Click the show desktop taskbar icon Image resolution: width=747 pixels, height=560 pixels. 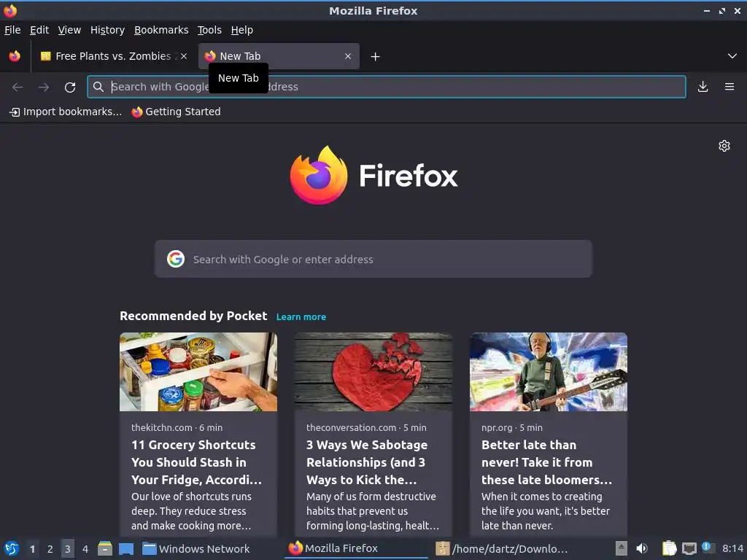coord(126,549)
